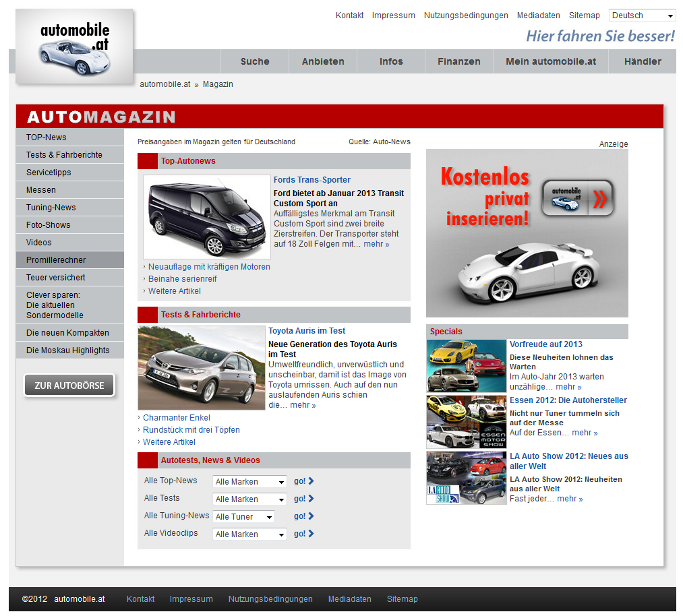Click the automobile.at logo image
Image resolution: width=683 pixels, height=616 pixels.
point(74,46)
